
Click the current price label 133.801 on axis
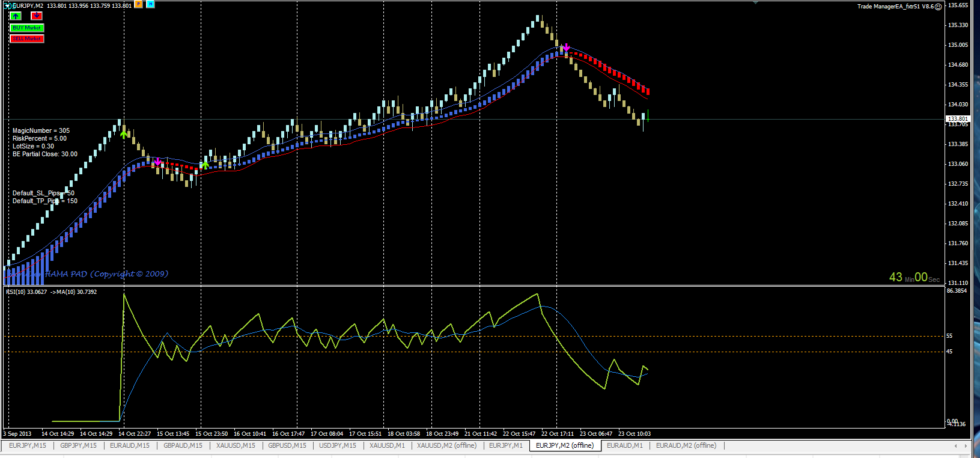pos(958,119)
